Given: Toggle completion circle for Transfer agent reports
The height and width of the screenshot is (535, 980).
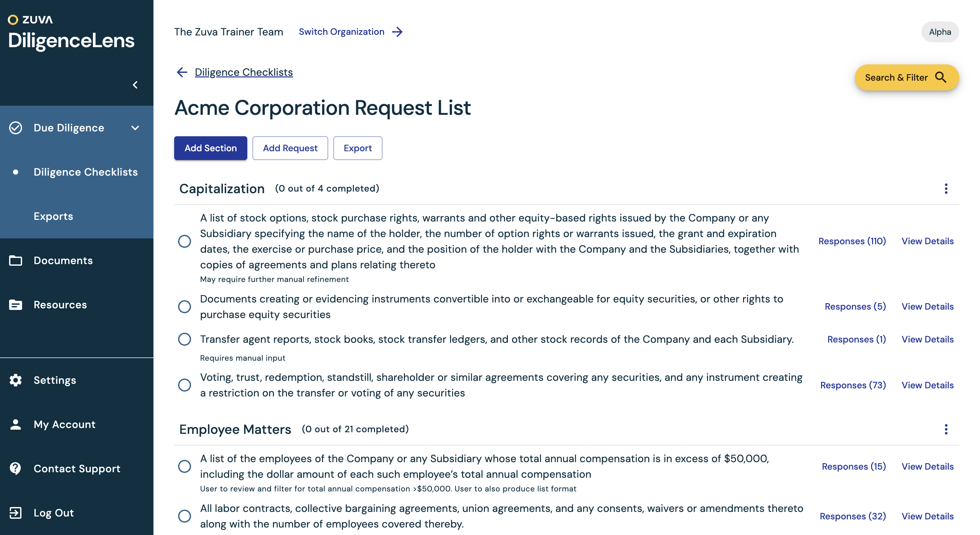Looking at the screenshot, I should coord(185,339).
